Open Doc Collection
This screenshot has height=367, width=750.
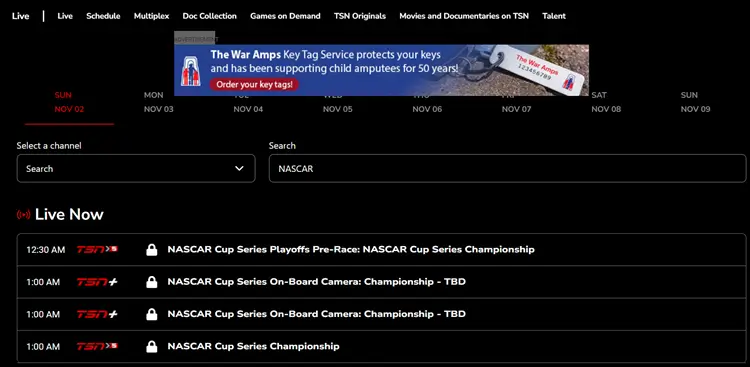point(210,16)
